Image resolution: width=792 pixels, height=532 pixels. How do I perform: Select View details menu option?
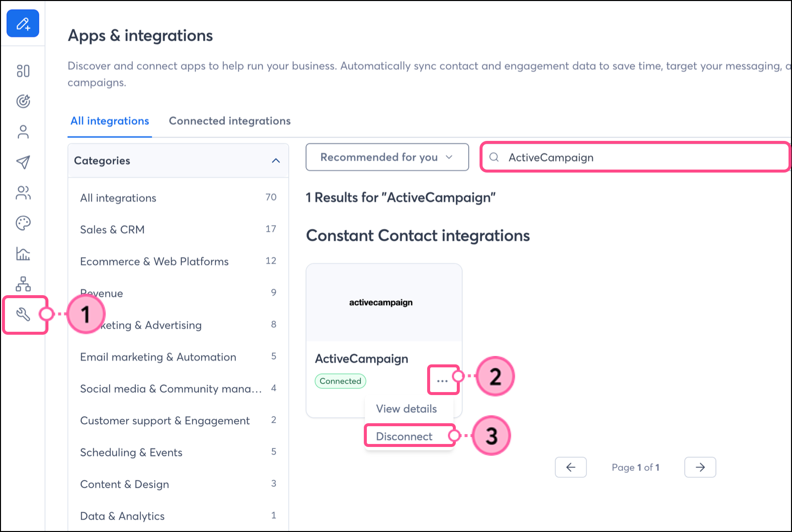pyautogui.click(x=406, y=409)
